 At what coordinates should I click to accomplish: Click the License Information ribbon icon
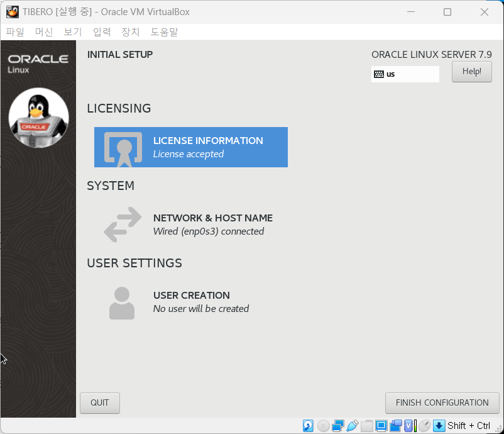(x=123, y=148)
